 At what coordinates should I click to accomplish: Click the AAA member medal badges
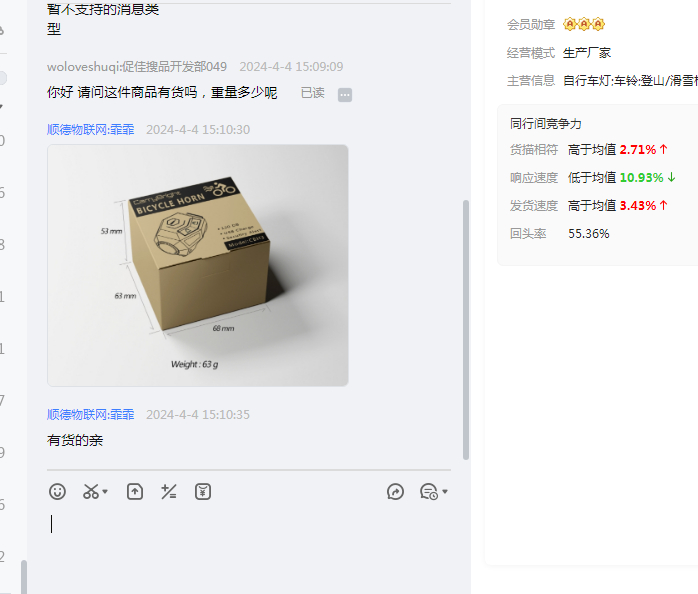click(x=584, y=24)
